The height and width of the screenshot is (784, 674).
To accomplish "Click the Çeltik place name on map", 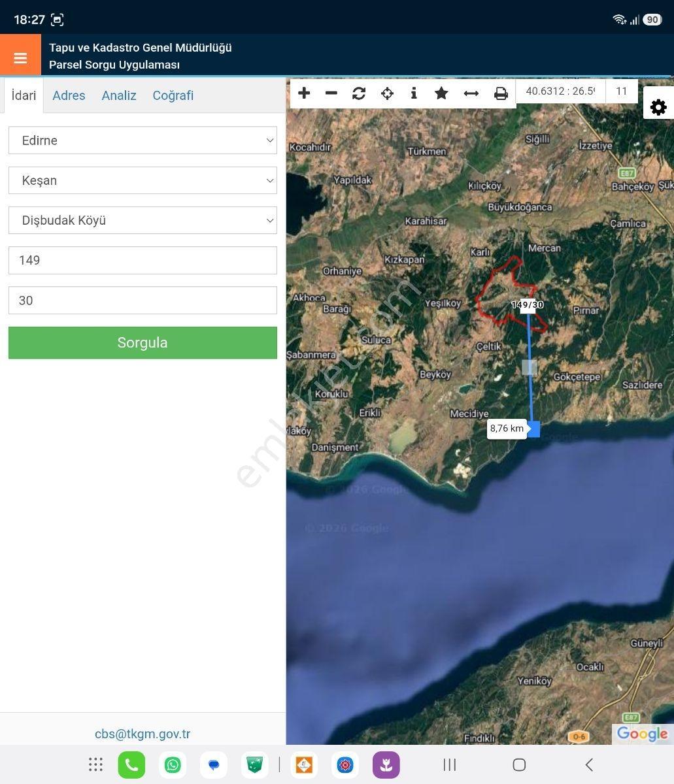I will point(489,346).
